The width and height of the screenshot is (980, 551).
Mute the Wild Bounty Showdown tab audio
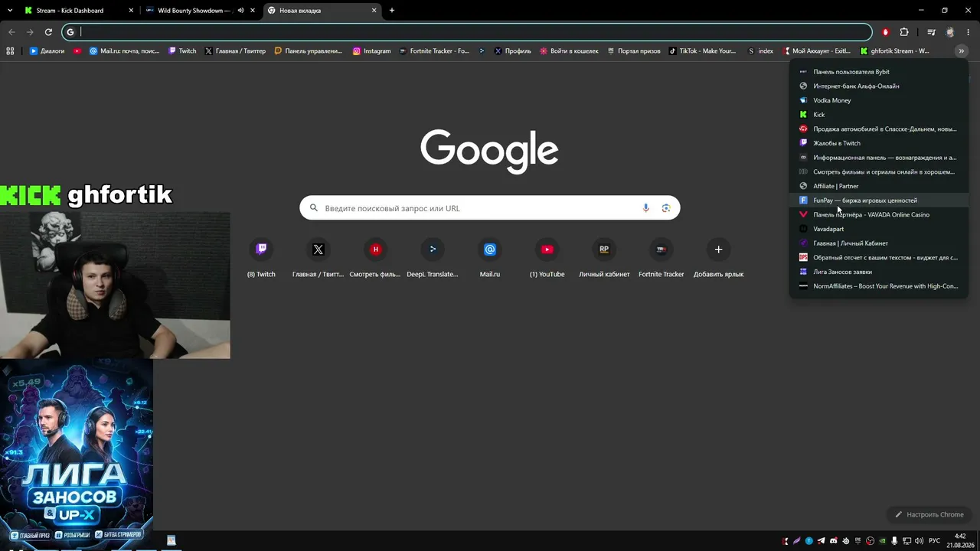pyautogui.click(x=241, y=11)
